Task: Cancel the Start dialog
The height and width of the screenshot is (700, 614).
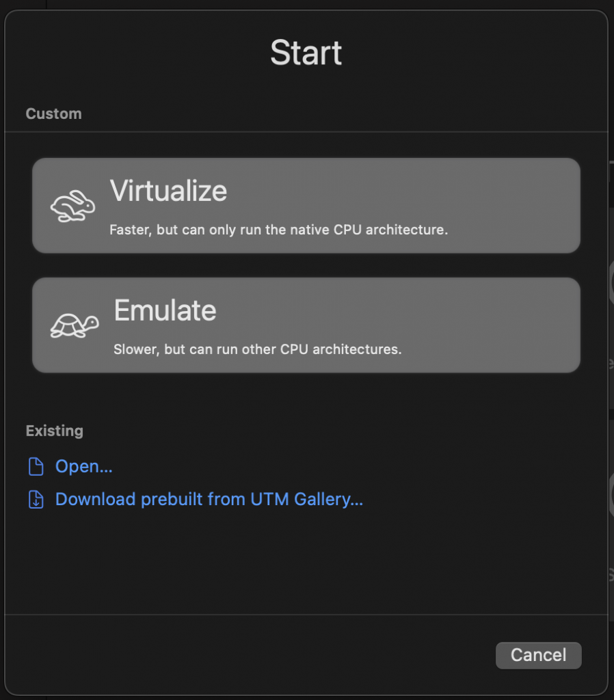Action: 538,655
